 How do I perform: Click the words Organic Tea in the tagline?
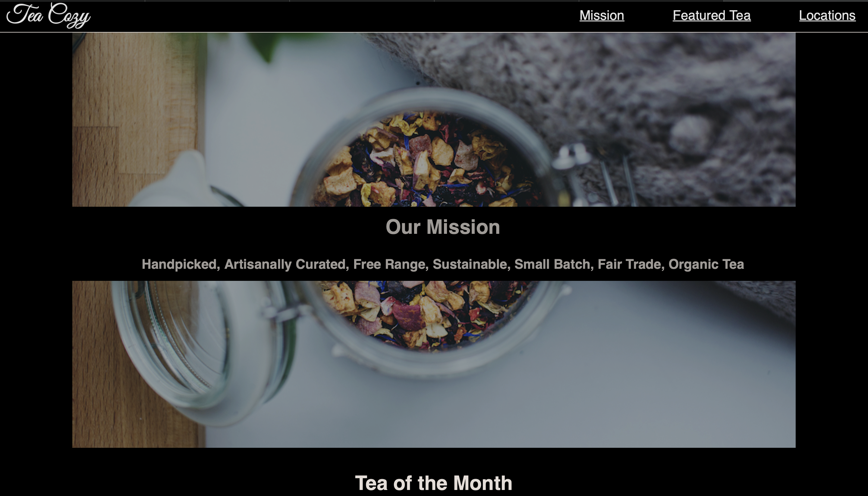pos(706,264)
